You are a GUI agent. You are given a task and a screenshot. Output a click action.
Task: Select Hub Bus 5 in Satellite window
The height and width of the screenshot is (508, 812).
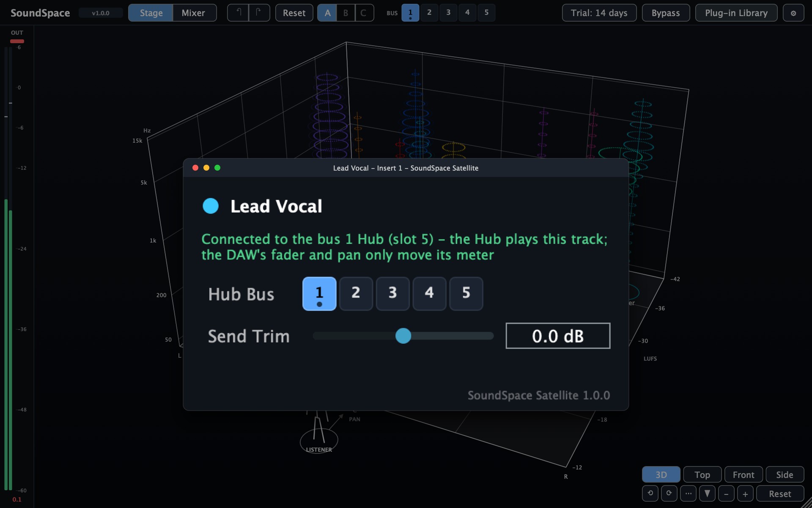[x=466, y=294]
